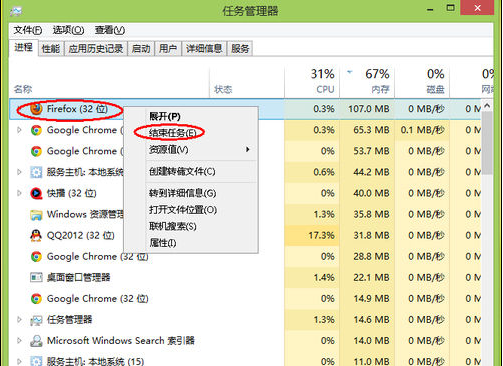Switch to the 进程 tab
Screen dimensions: 503x366
pyautogui.click(x=23, y=48)
